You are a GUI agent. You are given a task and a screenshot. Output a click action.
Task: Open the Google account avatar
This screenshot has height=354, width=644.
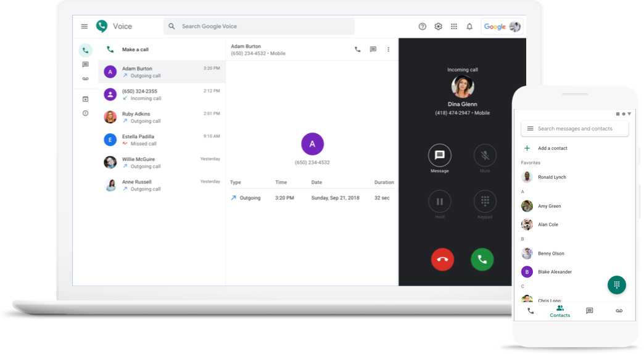514,27
